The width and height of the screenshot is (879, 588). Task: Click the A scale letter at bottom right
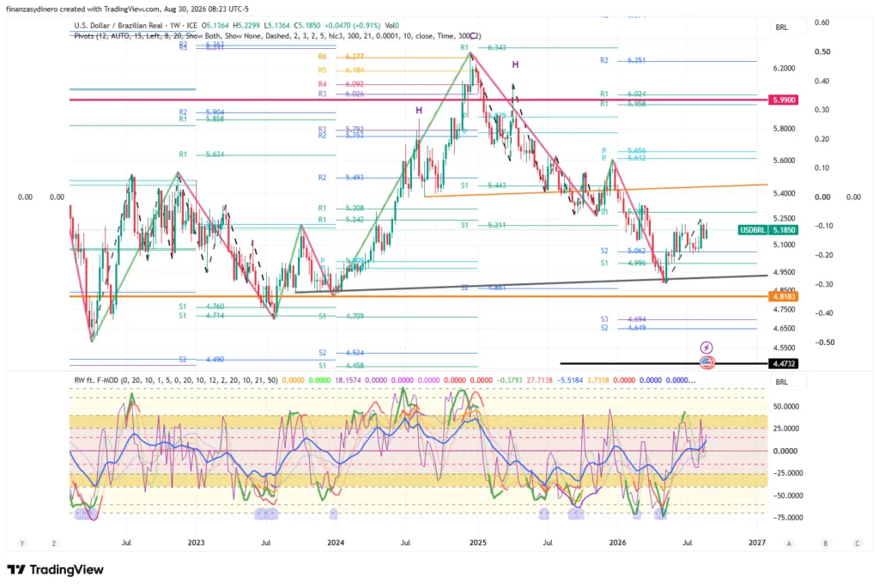(789, 543)
